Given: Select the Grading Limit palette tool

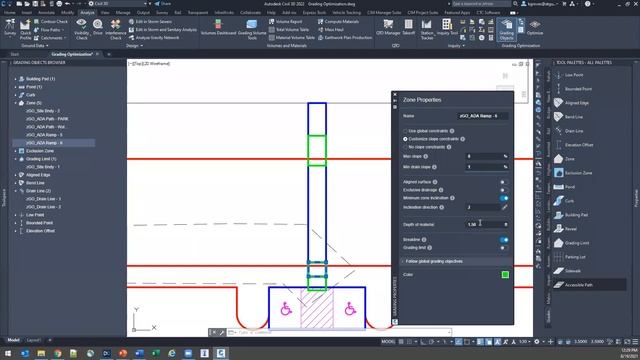Looking at the screenshot, I should coord(571,243).
